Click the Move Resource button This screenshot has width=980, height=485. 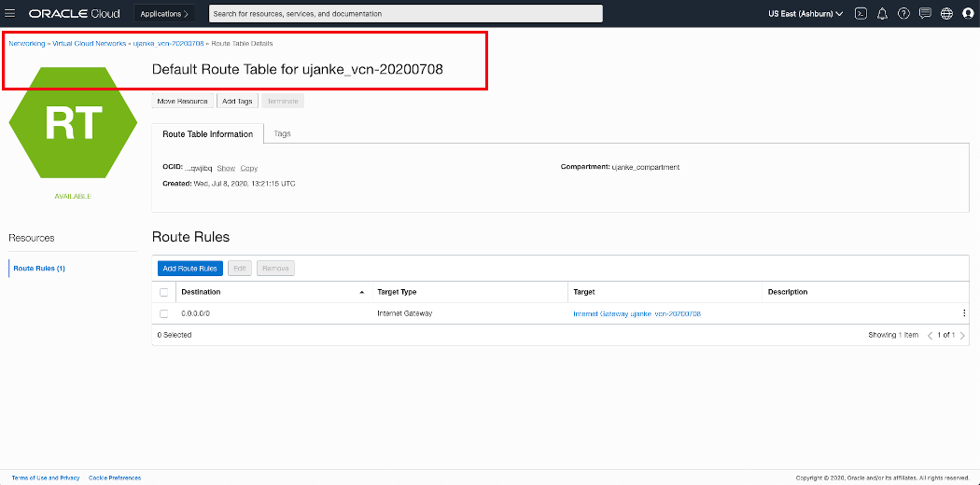pos(183,101)
